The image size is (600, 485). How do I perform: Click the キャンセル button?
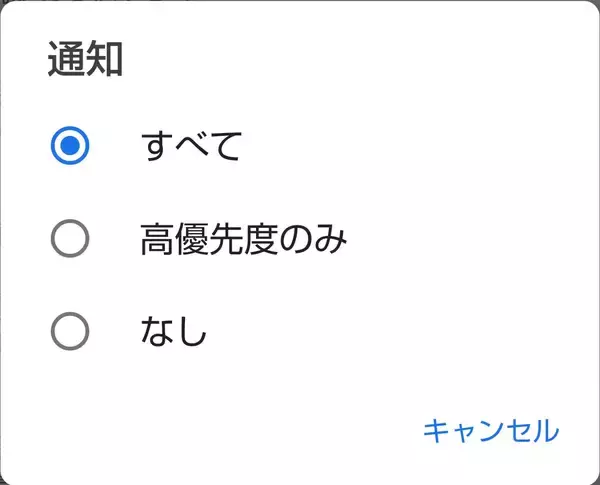(490, 431)
